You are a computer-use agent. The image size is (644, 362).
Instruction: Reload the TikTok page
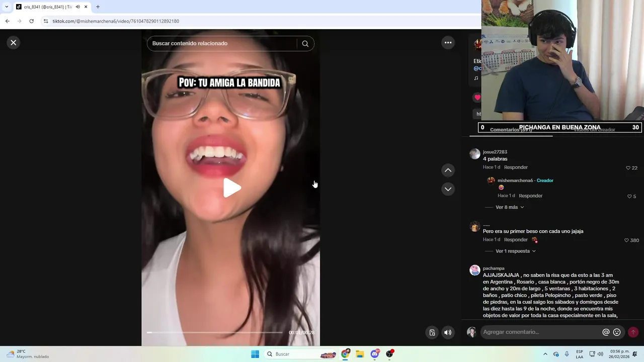[31, 21]
